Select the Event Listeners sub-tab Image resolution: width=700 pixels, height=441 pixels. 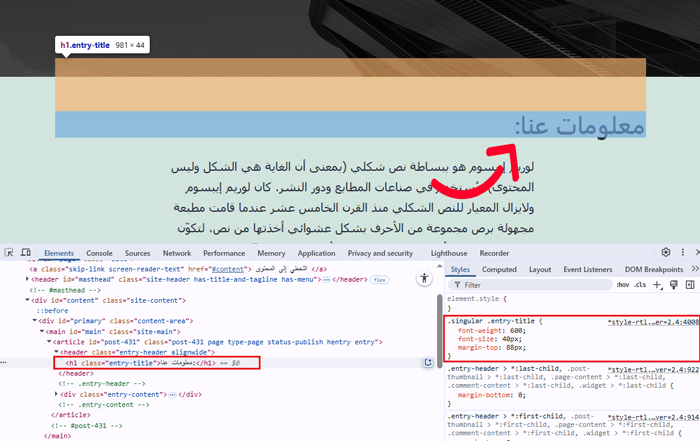click(588, 269)
